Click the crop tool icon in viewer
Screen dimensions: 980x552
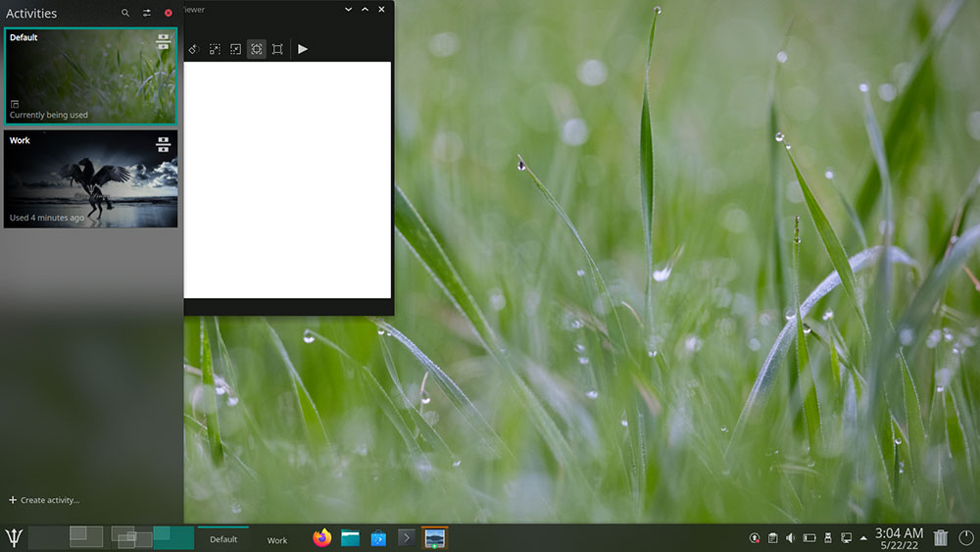[x=277, y=49]
